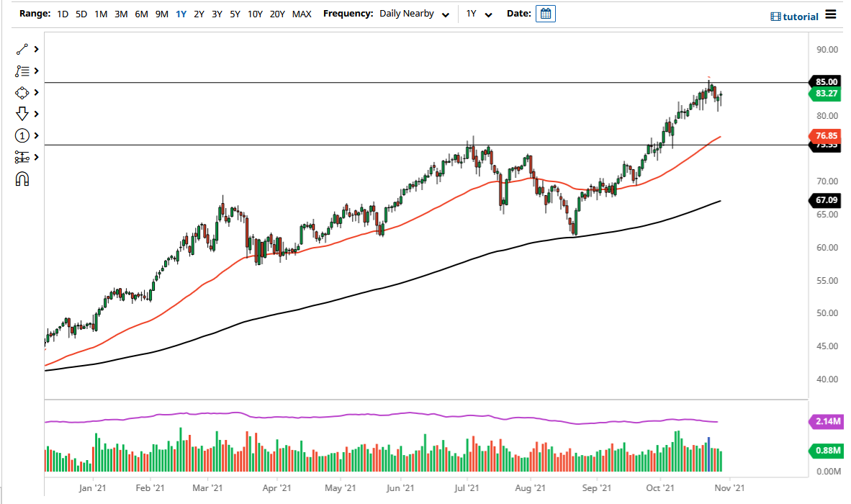Switch range to 6M

pos(140,13)
